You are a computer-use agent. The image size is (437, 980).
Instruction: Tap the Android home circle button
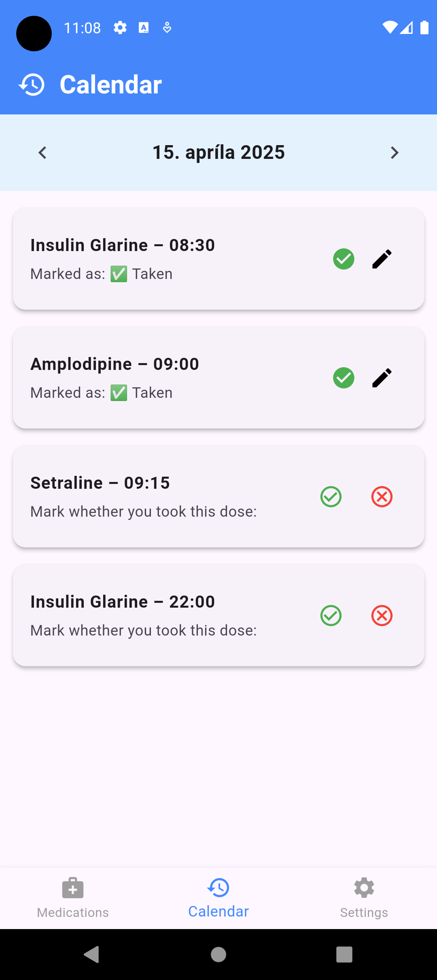tap(218, 955)
